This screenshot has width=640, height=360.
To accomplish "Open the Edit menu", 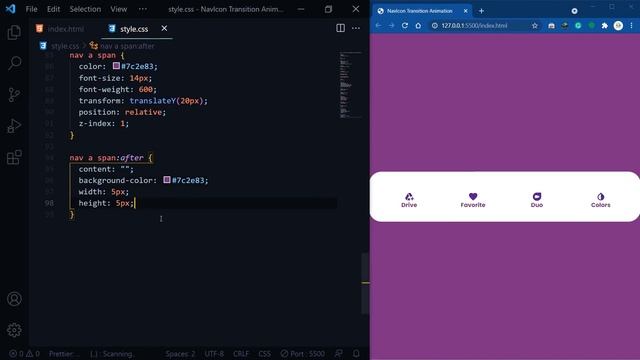I will pos(53,9).
